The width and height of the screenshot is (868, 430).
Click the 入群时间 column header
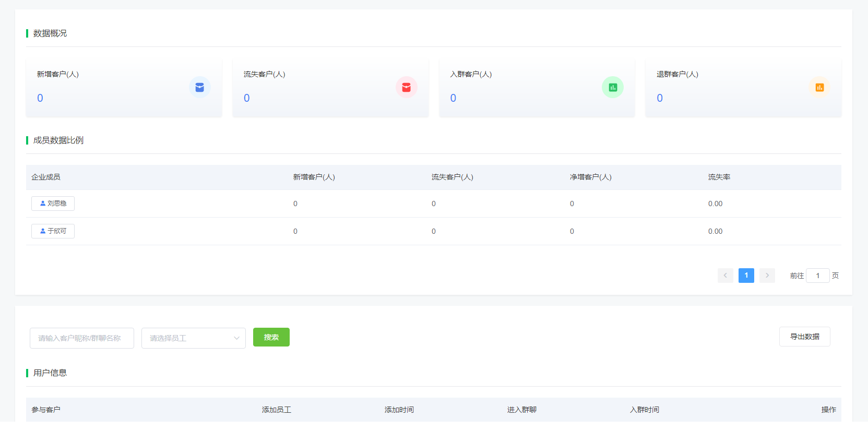pyautogui.click(x=644, y=410)
